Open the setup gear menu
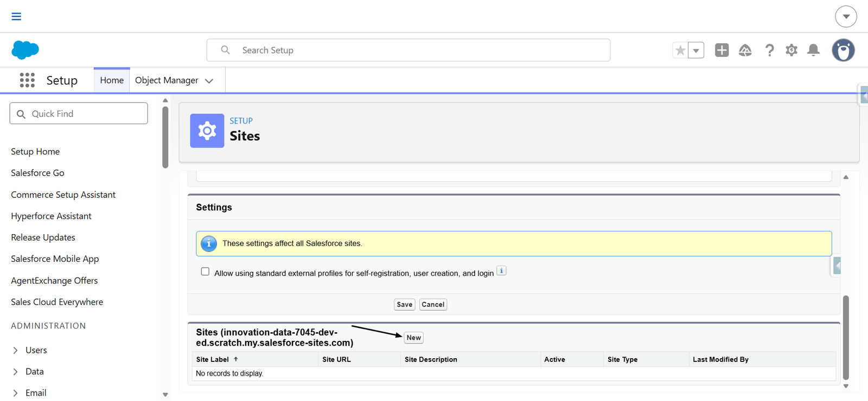This screenshot has height=401, width=868. tap(792, 50)
